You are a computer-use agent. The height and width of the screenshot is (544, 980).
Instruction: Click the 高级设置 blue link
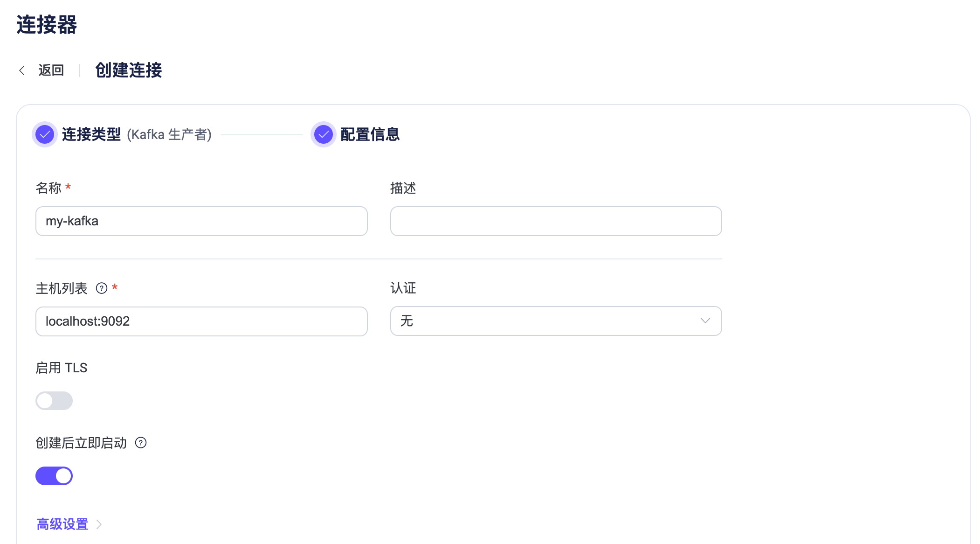tap(62, 524)
